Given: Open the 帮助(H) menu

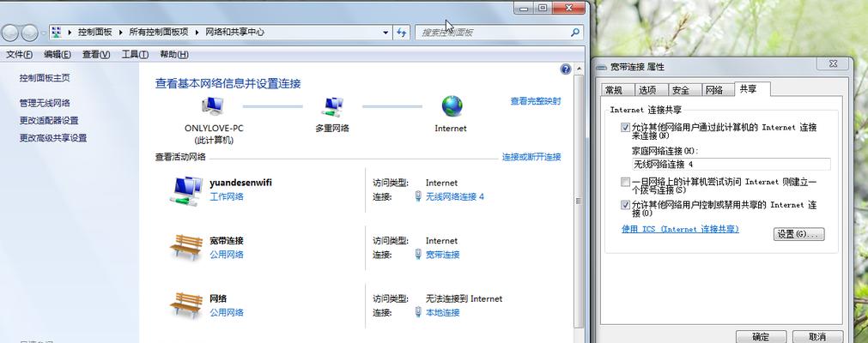Looking at the screenshot, I should click(x=173, y=54).
